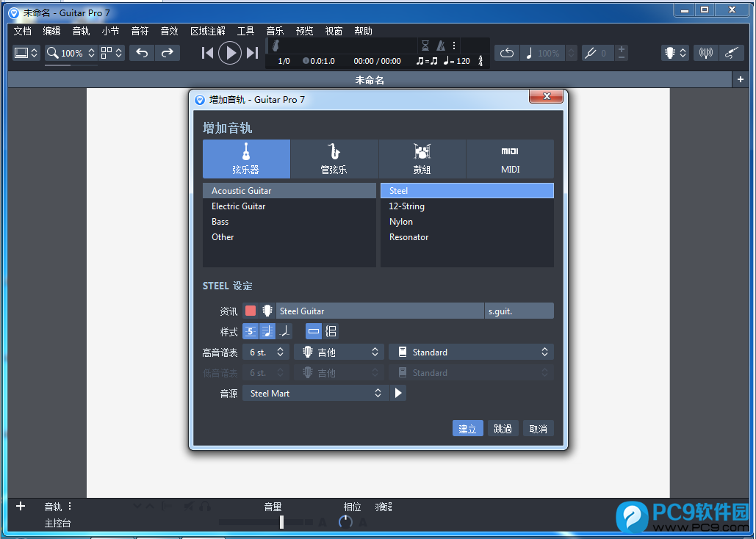This screenshot has width=756, height=539.
Task: Open the 音效 menu
Action: tap(169, 31)
